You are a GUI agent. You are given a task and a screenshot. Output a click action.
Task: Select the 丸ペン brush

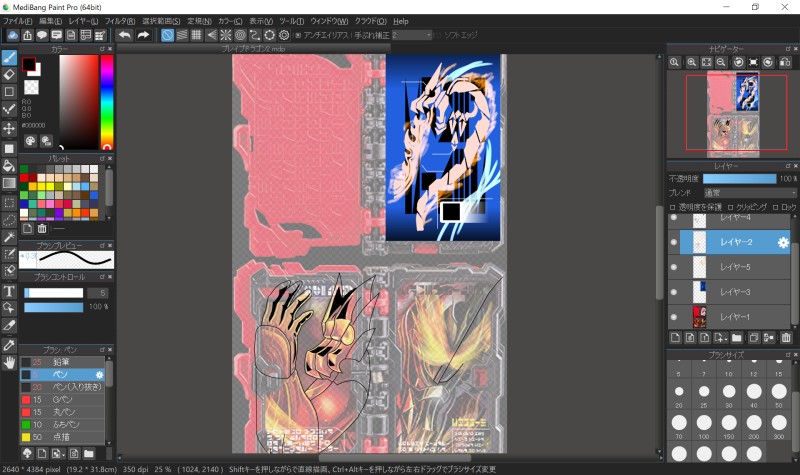coord(62,412)
